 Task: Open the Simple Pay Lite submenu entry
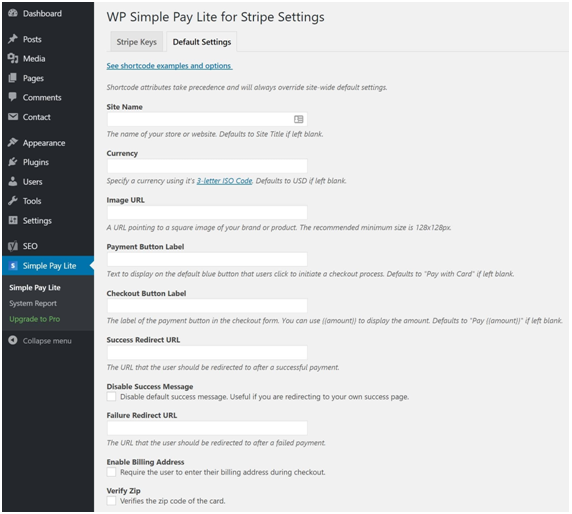[x=35, y=287]
